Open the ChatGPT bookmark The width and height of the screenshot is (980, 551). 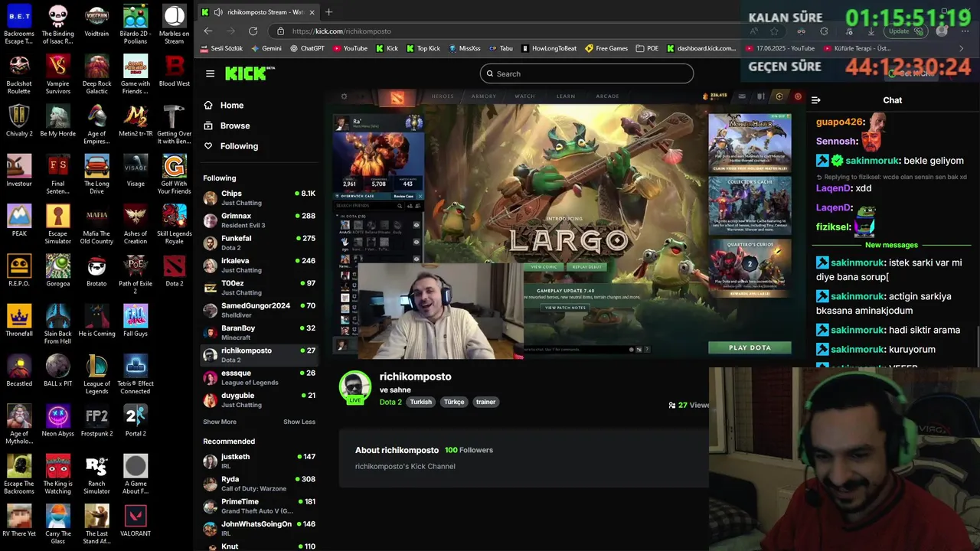click(308, 48)
